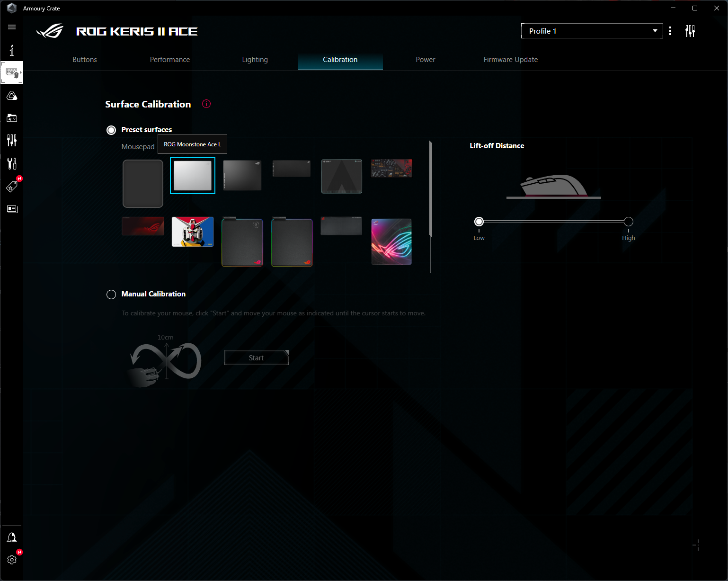
Task: Open the hamburger menu in the sidebar
Action: (12, 27)
